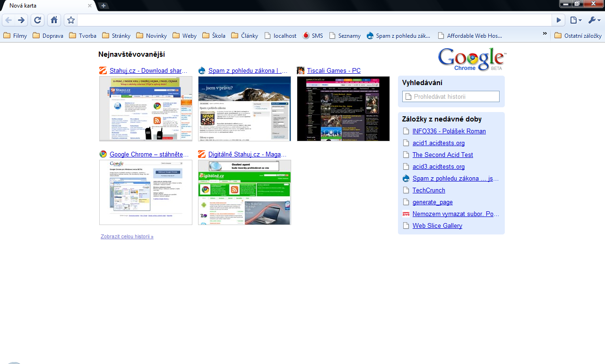Open the page control menu
Image resolution: width=605 pixels, height=364 pixels.
click(x=575, y=20)
